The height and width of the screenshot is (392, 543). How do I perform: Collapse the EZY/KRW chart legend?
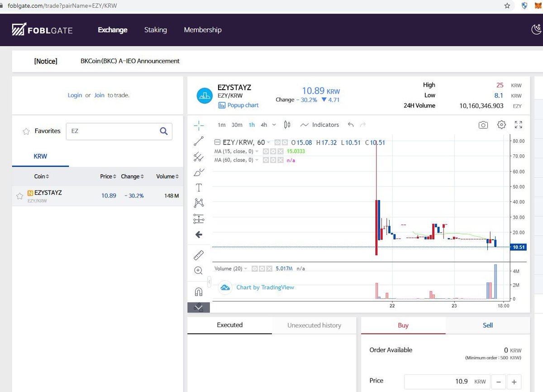[x=217, y=142]
